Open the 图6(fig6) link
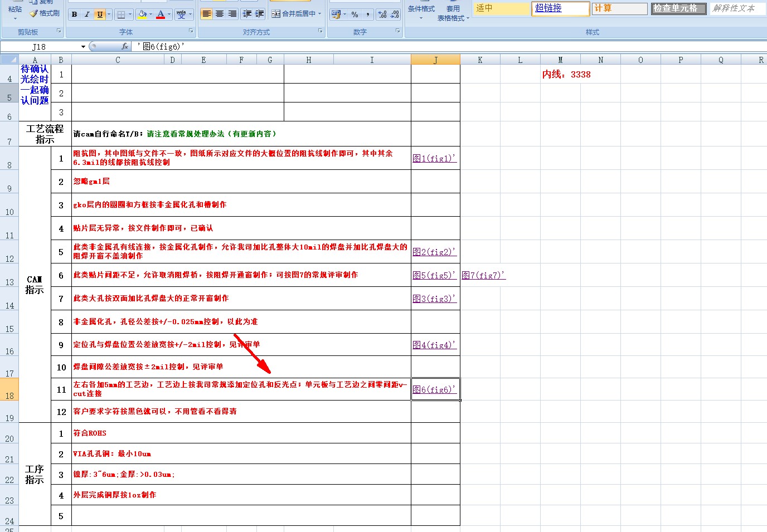Viewport: 767px width, 532px height. [x=434, y=390]
